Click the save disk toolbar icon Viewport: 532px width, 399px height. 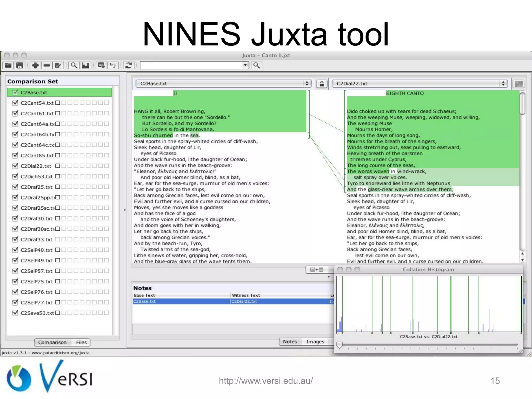[20, 65]
